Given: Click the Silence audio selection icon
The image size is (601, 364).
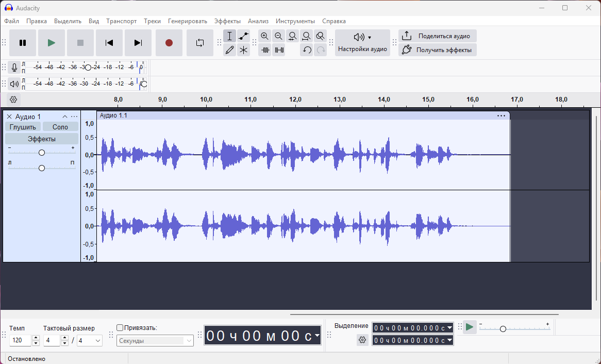Looking at the screenshot, I should 279,50.
